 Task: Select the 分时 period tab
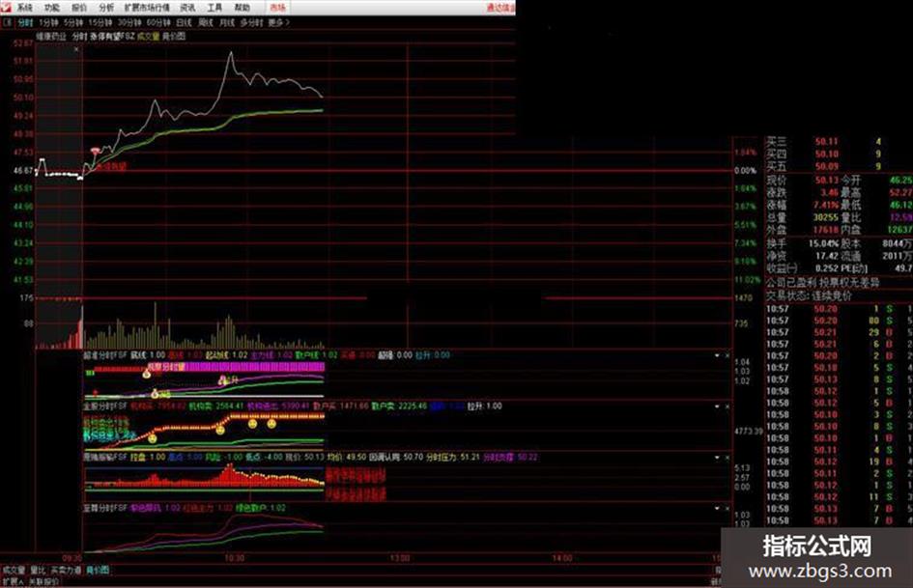25,23
